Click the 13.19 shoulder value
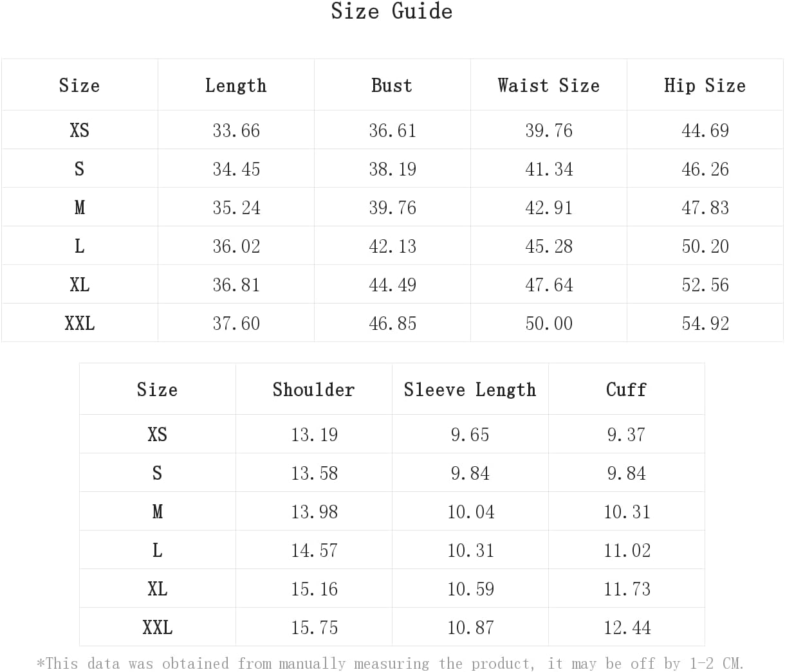This screenshot has width=785, height=672. click(x=314, y=435)
